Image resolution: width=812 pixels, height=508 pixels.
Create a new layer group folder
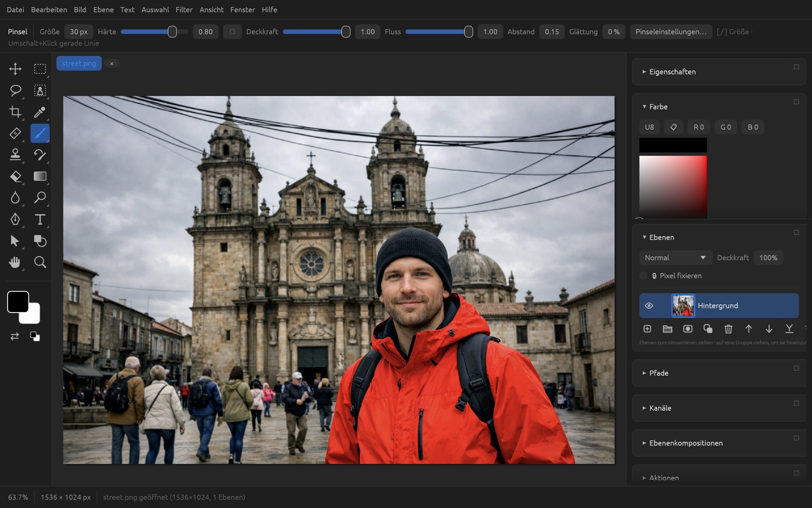(667, 329)
